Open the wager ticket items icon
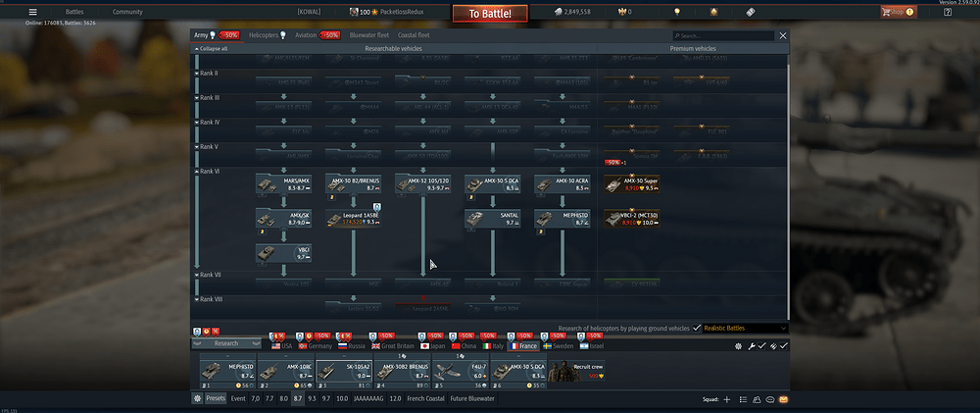This screenshot has width=980, height=413. pyautogui.click(x=751, y=12)
